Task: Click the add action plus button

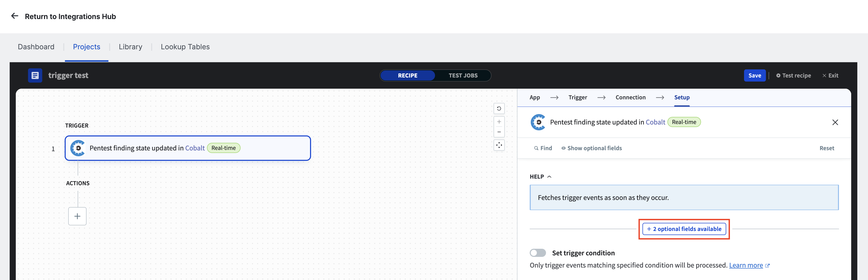Action: 77,216
